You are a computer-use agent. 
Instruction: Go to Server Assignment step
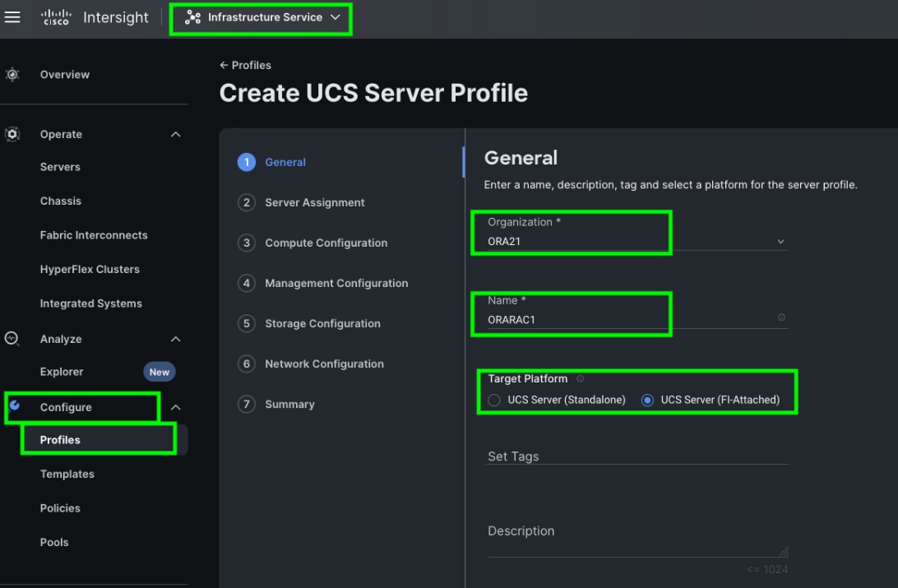[x=314, y=202]
